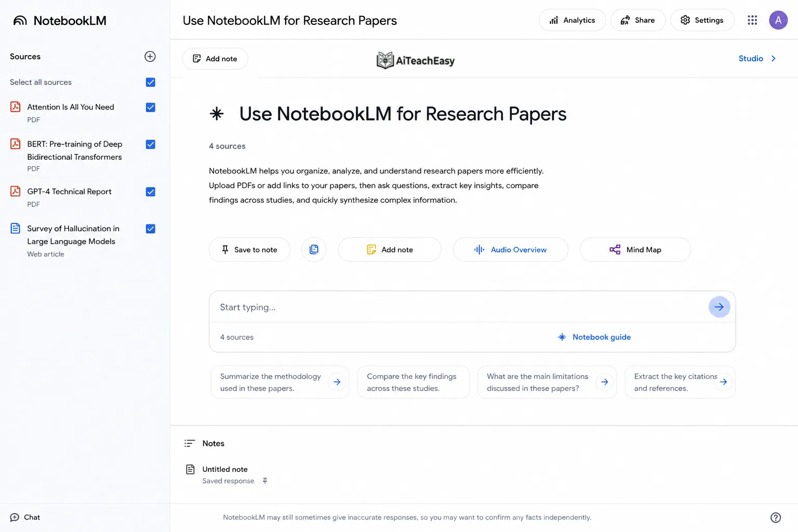Click the Share button
This screenshot has width=798, height=532.
click(638, 20)
